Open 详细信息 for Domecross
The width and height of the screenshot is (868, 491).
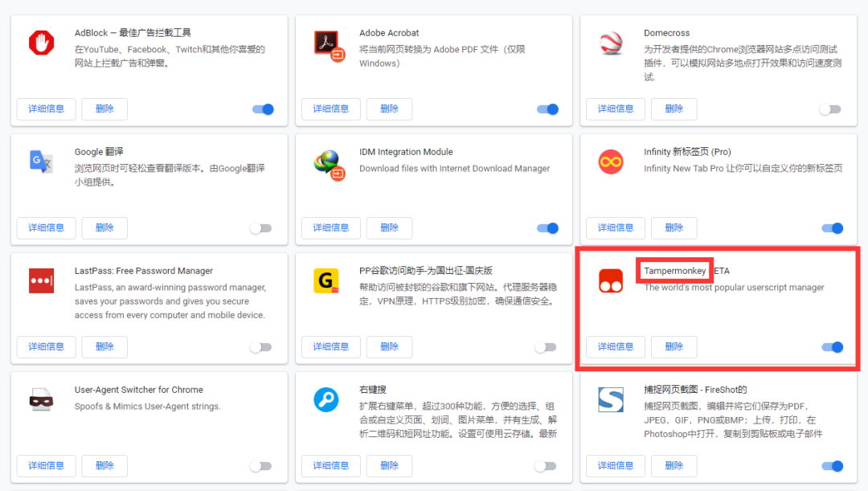coord(616,109)
